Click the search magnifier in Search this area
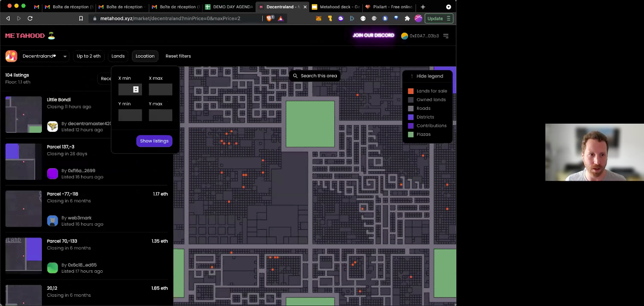 click(x=295, y=76)
